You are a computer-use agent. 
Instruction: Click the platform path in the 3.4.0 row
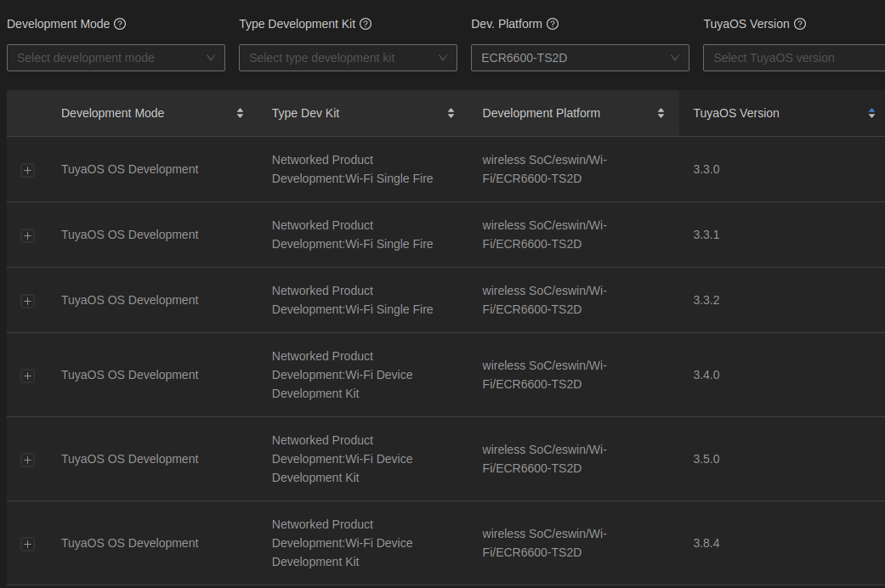[x=544, y=375]
